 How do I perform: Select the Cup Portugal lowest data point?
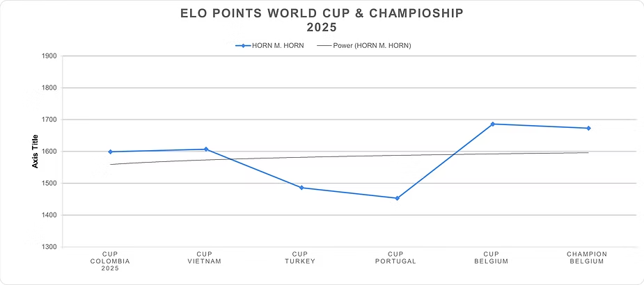click(397, 198)
